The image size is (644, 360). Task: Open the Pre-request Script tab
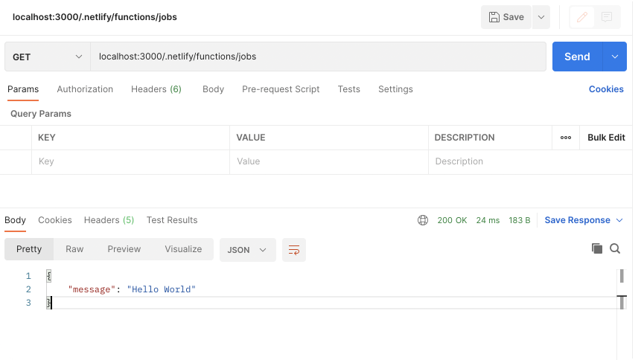coord(281,89)
